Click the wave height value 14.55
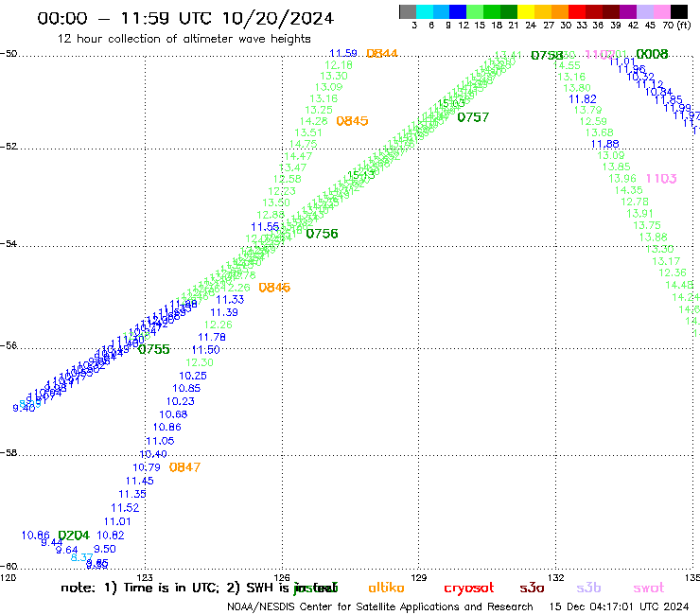Viewport: 700px width, 615px height. tap(567, 65)
